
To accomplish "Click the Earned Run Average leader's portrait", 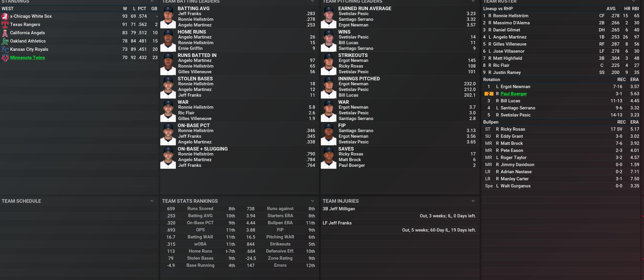I will coord(328,17).
